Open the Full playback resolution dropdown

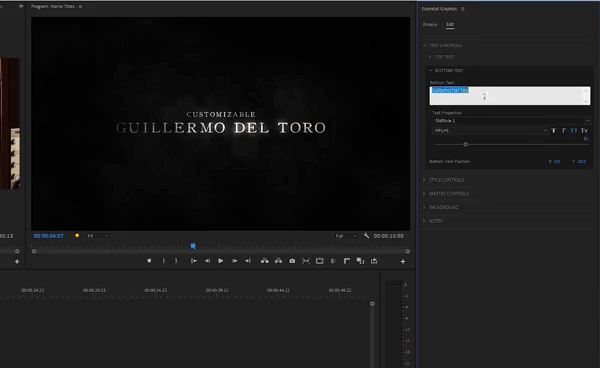click(x=346, y=236)
